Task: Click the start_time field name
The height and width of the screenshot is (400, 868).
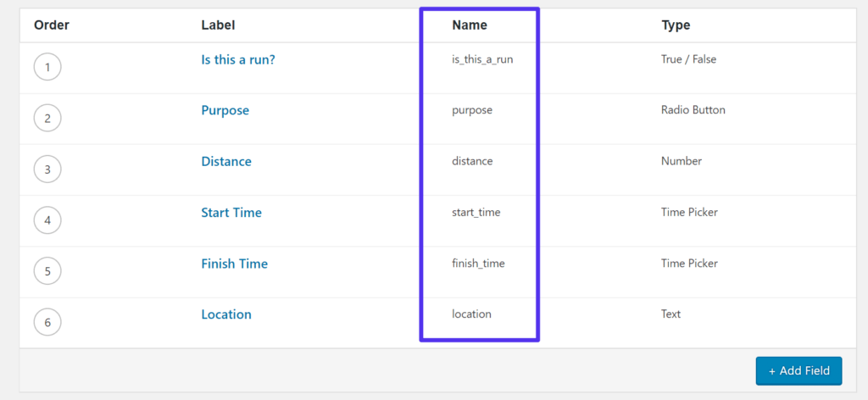Action: [476, 212]
